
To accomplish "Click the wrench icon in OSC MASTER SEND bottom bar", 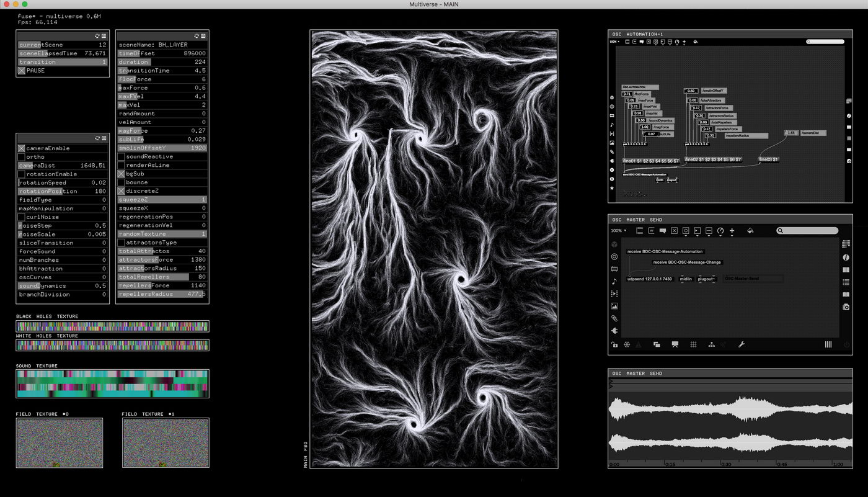I will click(741, 344).
